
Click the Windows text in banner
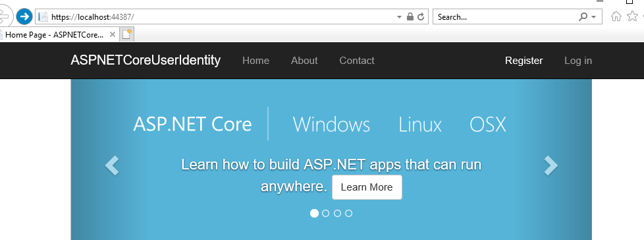[331, 124]
